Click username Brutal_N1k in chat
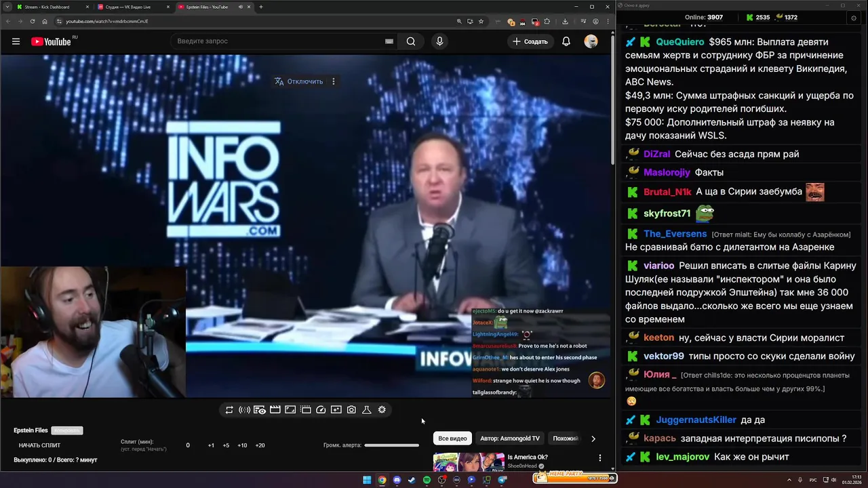The image size is (868, 488). [667, 192]
